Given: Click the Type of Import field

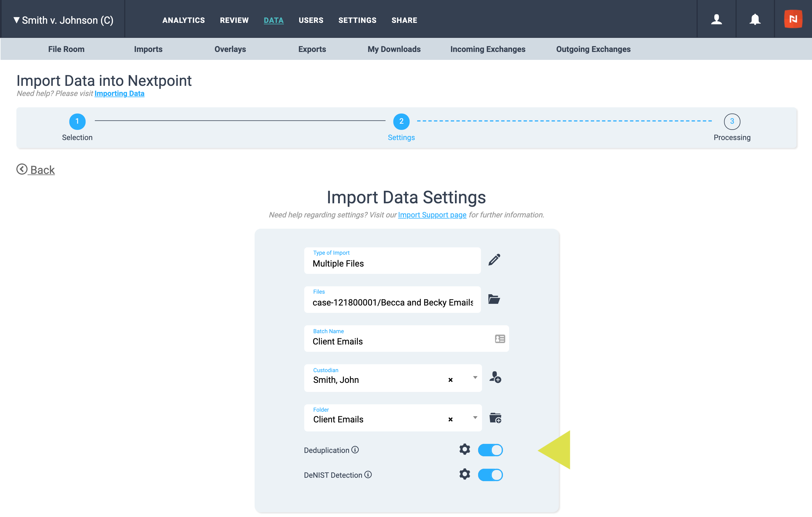Looking at the screenshot, I should click(x=393, y=260).
